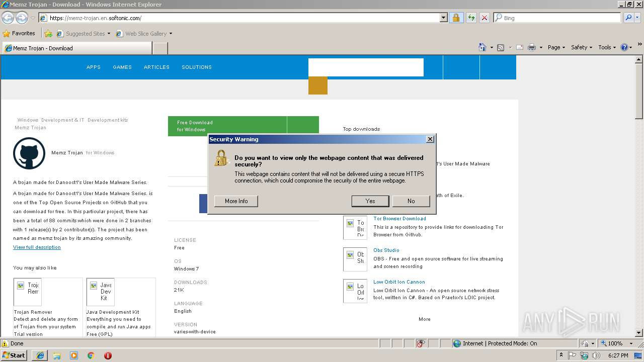Click the Internet zone globe in status bar
Viewport: 644px width, 362px height.
tap(457, 343)
